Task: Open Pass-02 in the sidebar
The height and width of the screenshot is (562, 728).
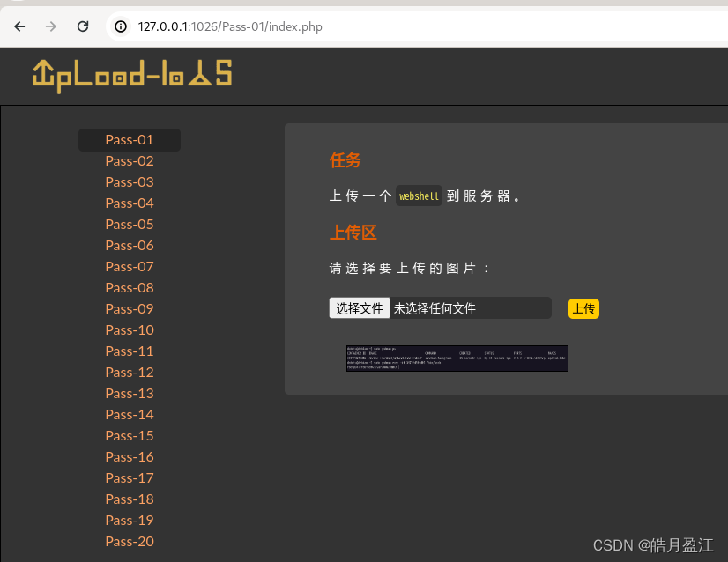Action: point(130,161)
